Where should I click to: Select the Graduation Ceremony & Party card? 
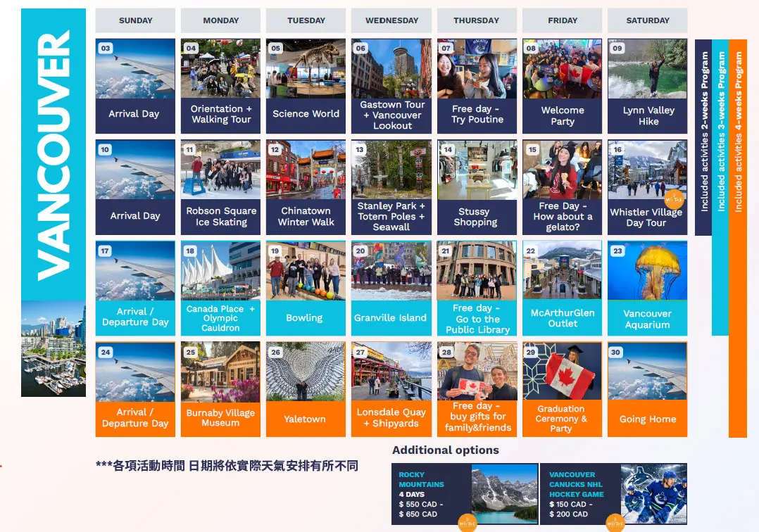562,389
